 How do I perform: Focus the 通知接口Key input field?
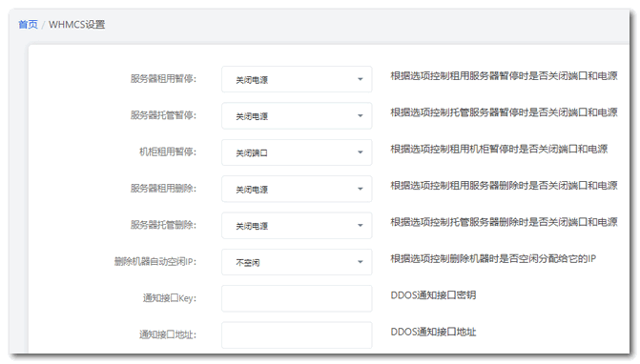[x=297, y=298]
